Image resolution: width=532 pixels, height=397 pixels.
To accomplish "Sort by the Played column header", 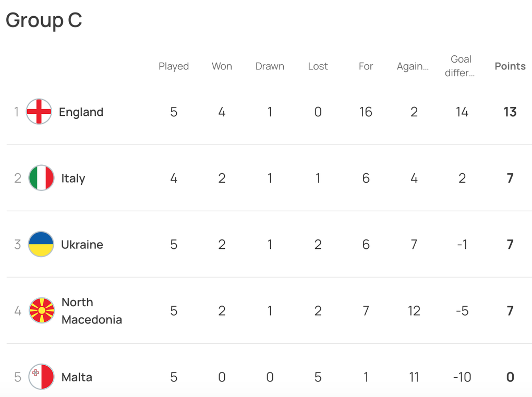I will [174, 66].
